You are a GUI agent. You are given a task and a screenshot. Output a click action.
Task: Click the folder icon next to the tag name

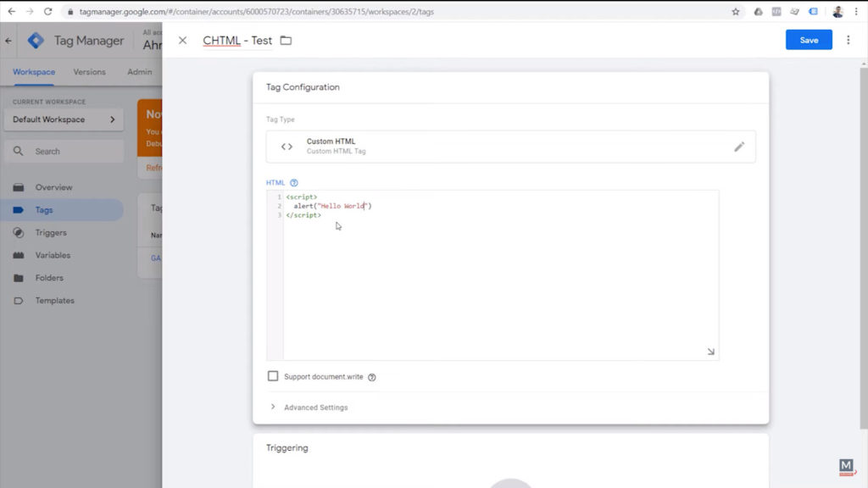(286, 41)
